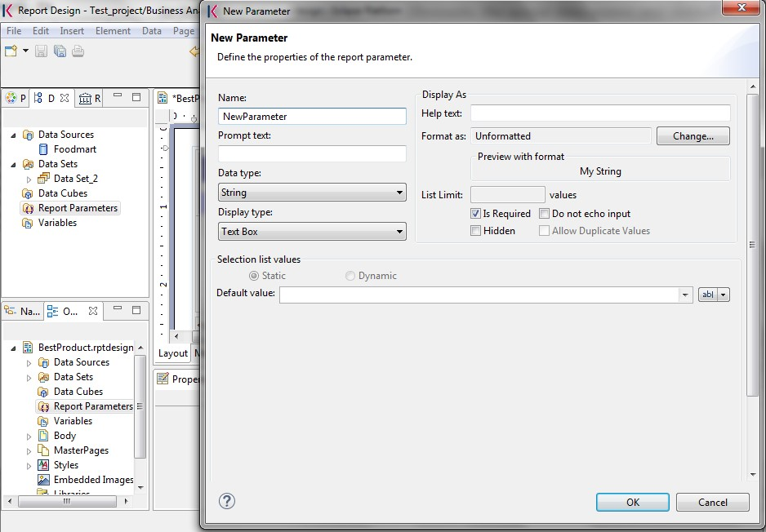Switch to the Palette (P) view tab

(x=16, y=99)
